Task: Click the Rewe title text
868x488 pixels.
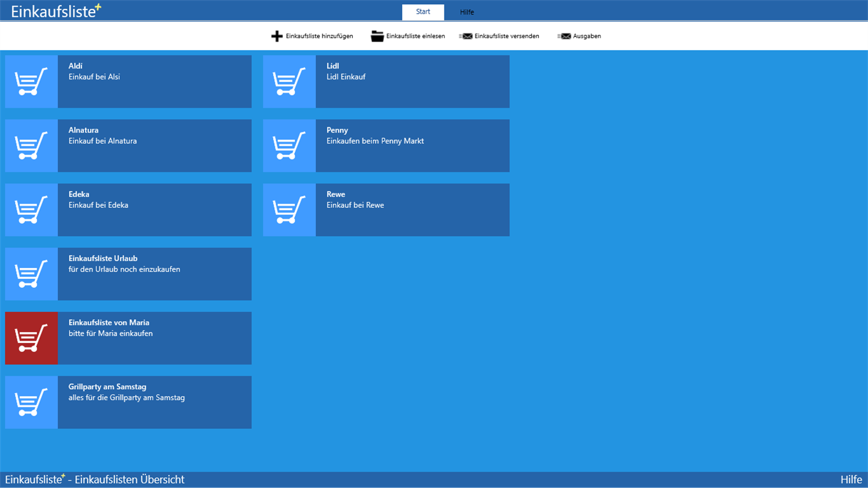Action: point(336,194)
